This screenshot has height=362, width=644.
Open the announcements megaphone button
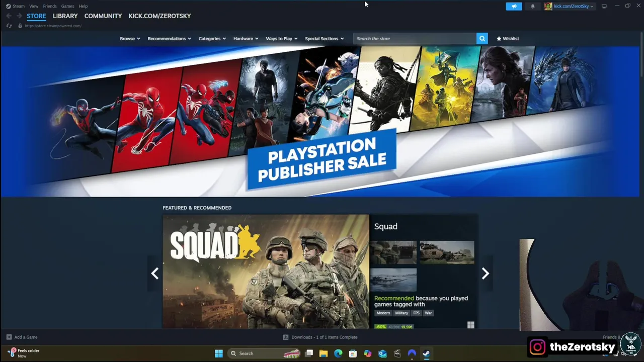pyautogui.click(x=514, y=6)
